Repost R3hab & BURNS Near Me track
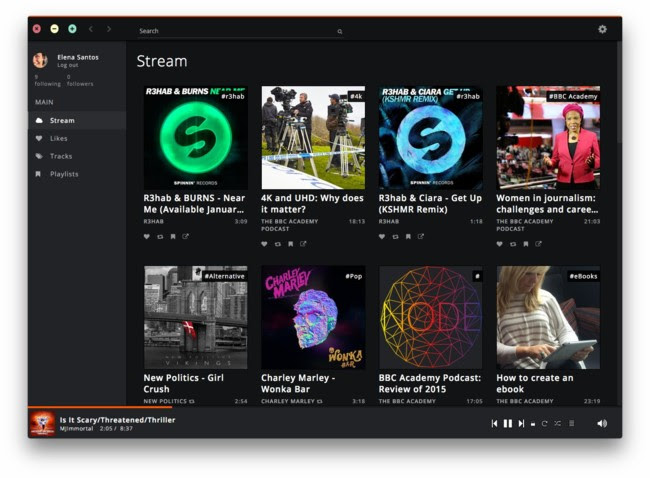 (160, 236)
